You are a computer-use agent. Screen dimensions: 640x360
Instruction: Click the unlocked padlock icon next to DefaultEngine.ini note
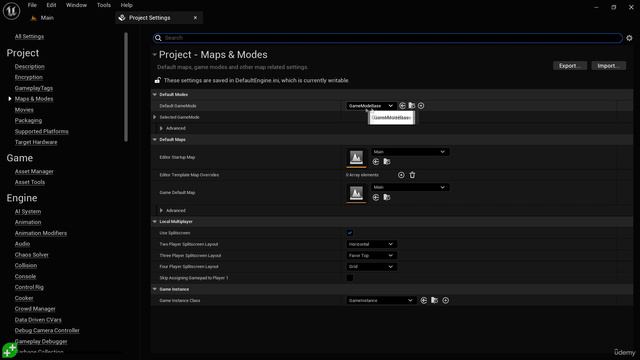coord(158,80)
